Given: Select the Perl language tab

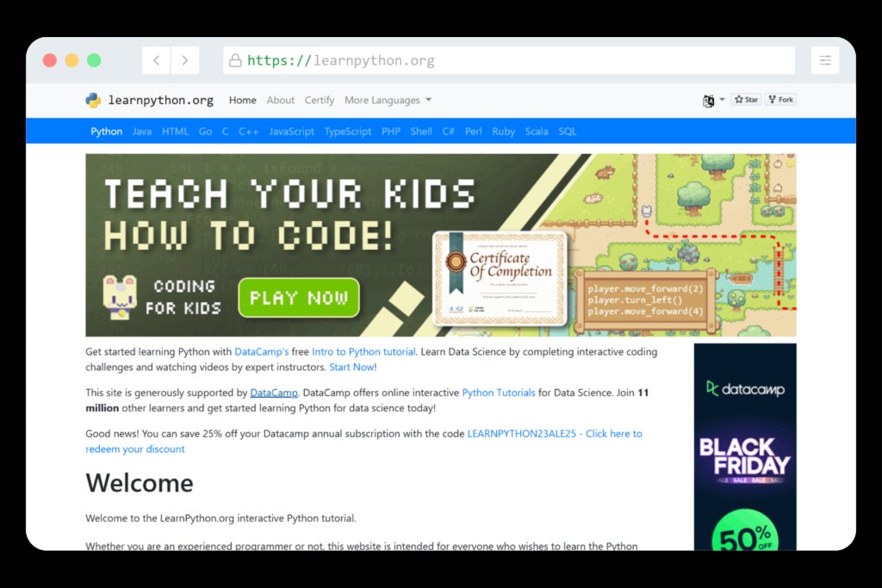Looking at the screenshot, I should click(473, 132).
